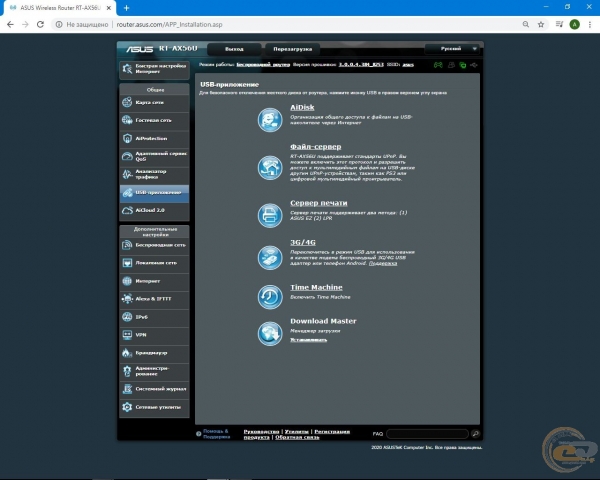Expand the Русский language dropdown

coord(452,49)
